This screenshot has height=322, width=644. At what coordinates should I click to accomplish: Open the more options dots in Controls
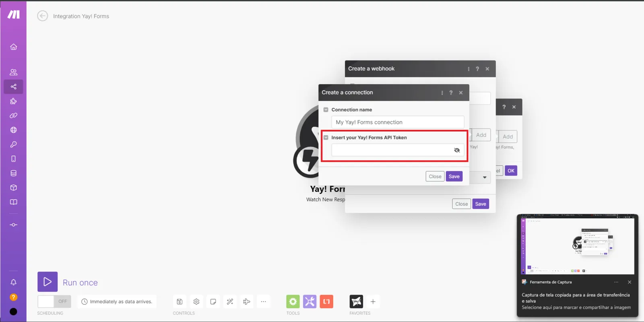pyautogui.click(x=263, y=301)
